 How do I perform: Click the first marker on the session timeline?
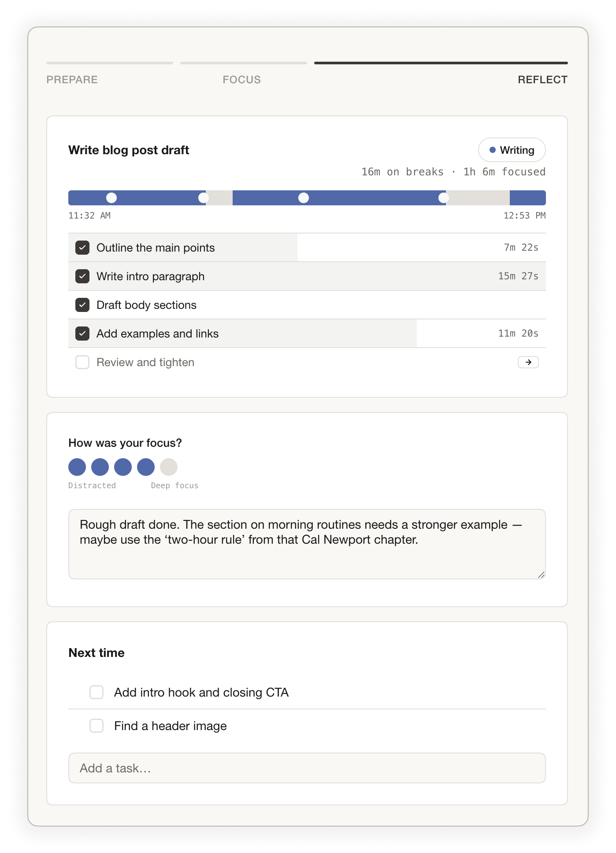coord(111,198)
